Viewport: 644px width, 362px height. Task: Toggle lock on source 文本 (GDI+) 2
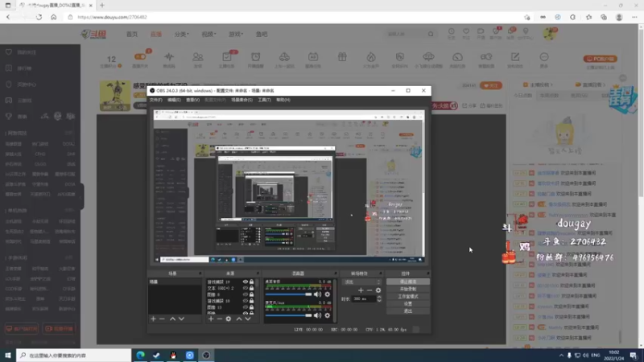tap(251, 288)
